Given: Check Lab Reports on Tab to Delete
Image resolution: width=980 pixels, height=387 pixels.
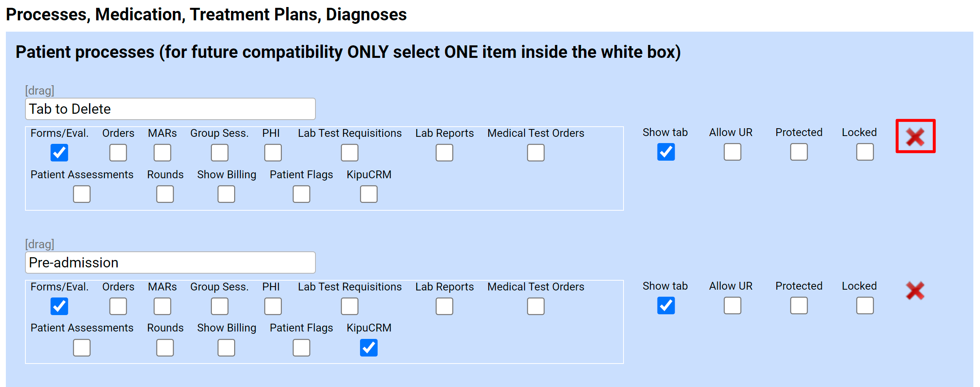Looking at the screenshot, I should pyautogui.click(x=444, y=153).
